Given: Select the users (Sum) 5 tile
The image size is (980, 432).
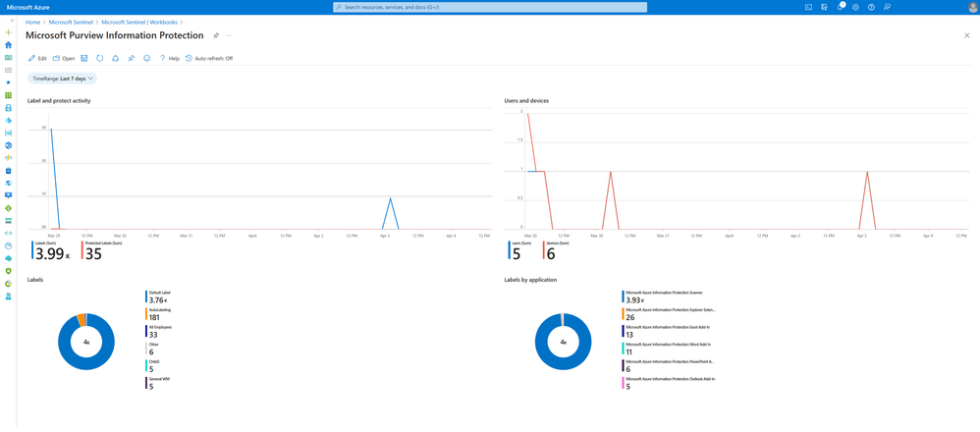Looking at the screenshot, I should click(519, 251).
